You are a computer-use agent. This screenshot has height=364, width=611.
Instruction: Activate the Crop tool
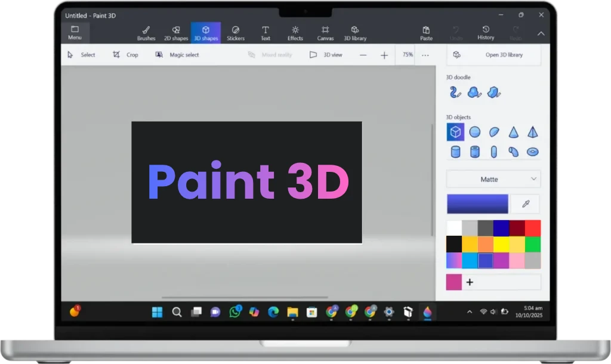pyautogui.click(x=126, y=54)
